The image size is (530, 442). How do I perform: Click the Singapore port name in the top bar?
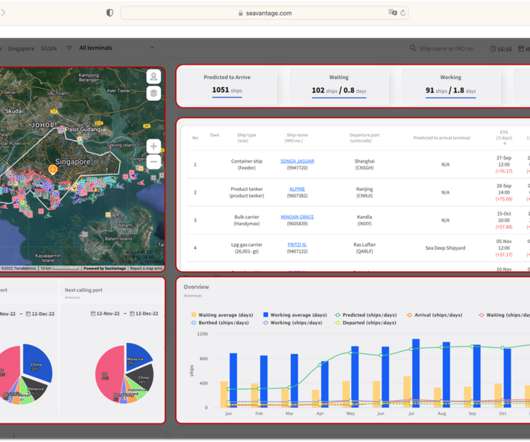pyautogui.click(x=21, y=48)
